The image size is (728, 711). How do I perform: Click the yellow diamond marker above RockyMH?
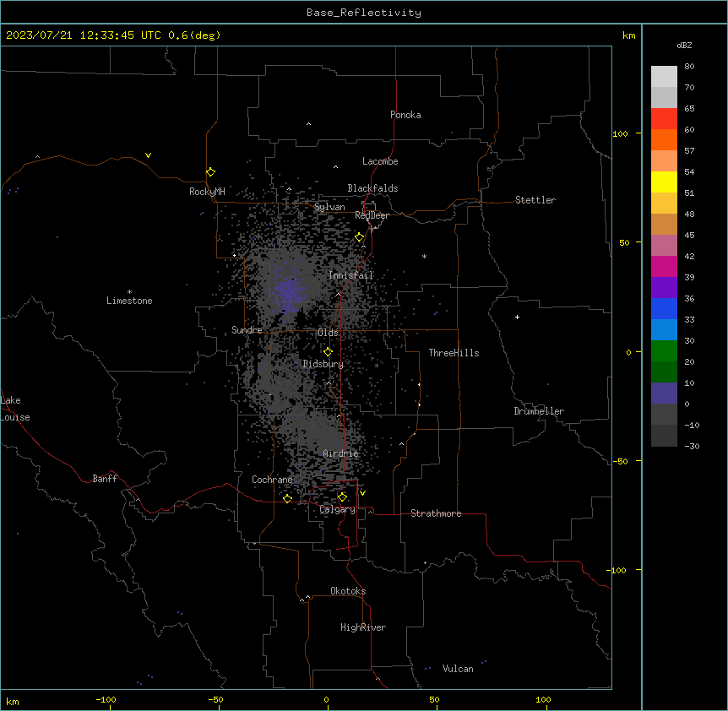(211, 172)
